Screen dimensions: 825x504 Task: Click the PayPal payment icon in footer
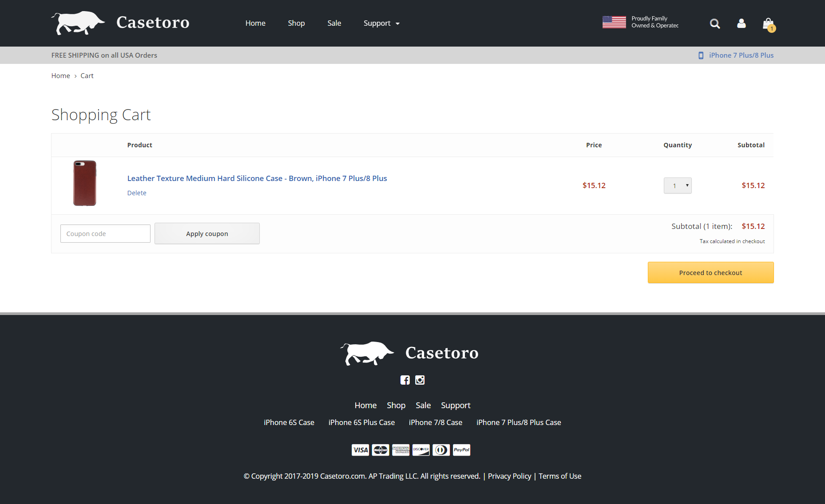[x=461, y=450]
